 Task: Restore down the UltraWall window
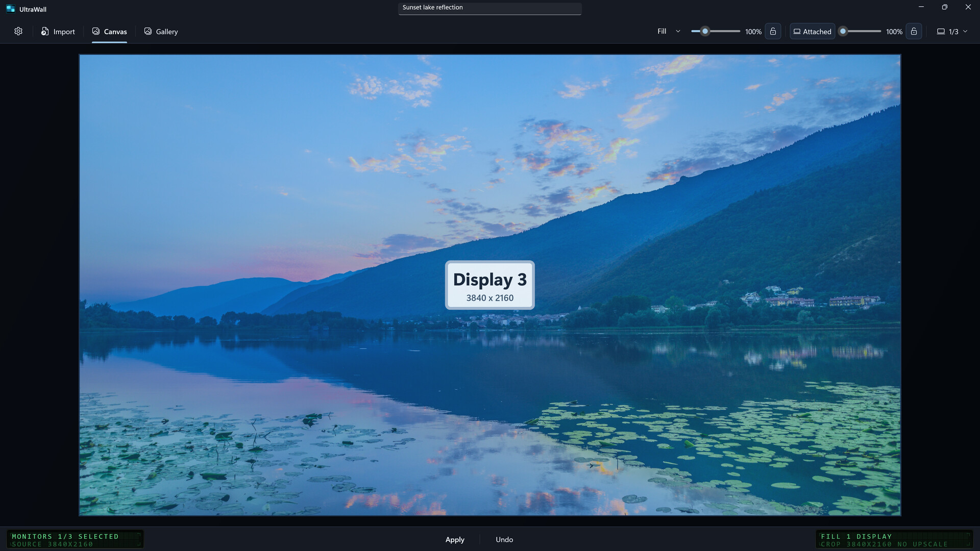coord(945,7)
